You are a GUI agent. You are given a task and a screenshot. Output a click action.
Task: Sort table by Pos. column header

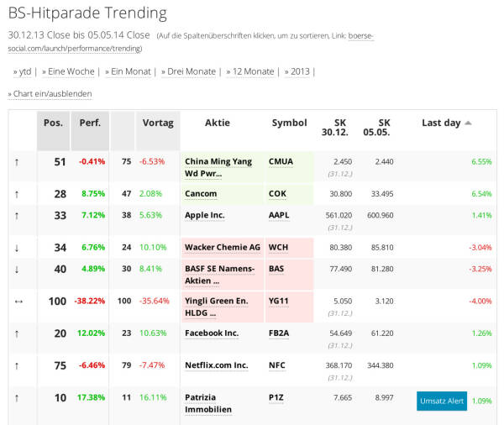(x=53, y=123)
